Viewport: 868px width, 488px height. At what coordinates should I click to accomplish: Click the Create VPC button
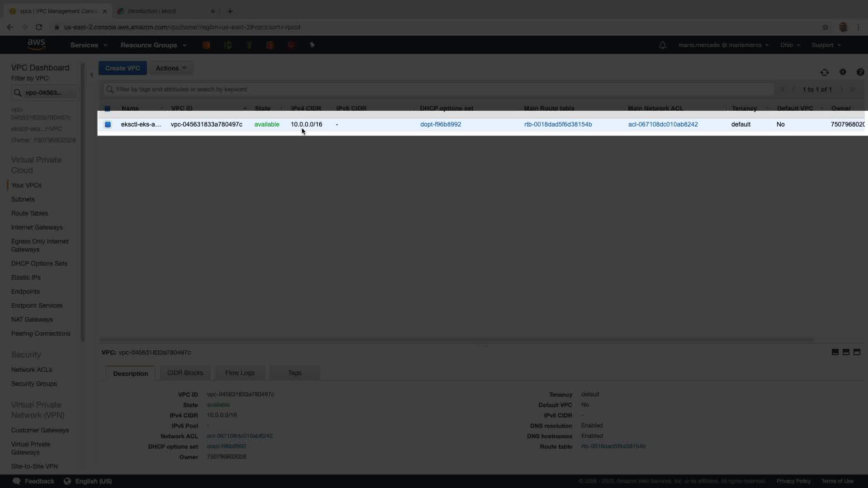[x=123, y=68]
